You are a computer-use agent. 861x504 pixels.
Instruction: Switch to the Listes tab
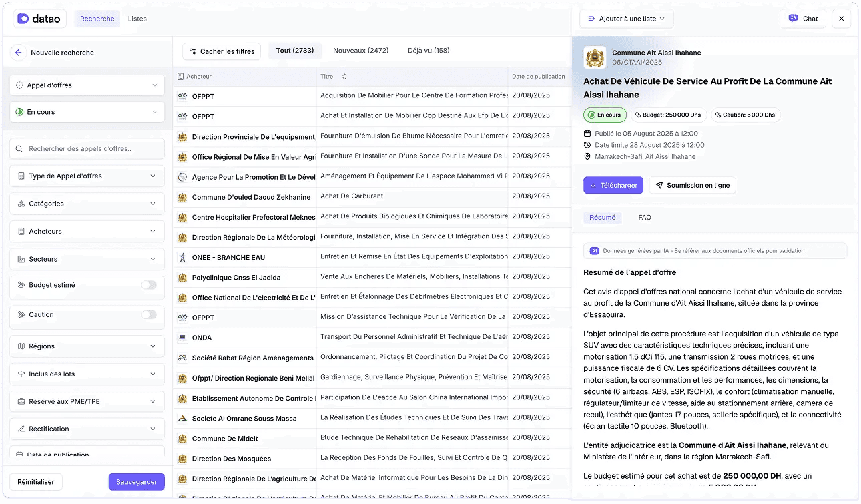coord(137,19)
